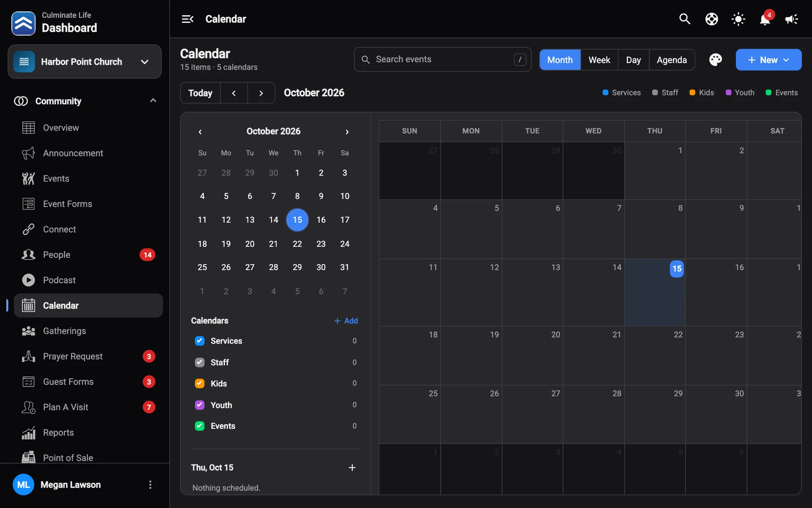Toggle light theme via the sun icon
This screenshot has height=508, width=812.
click(x=738, y=19)
